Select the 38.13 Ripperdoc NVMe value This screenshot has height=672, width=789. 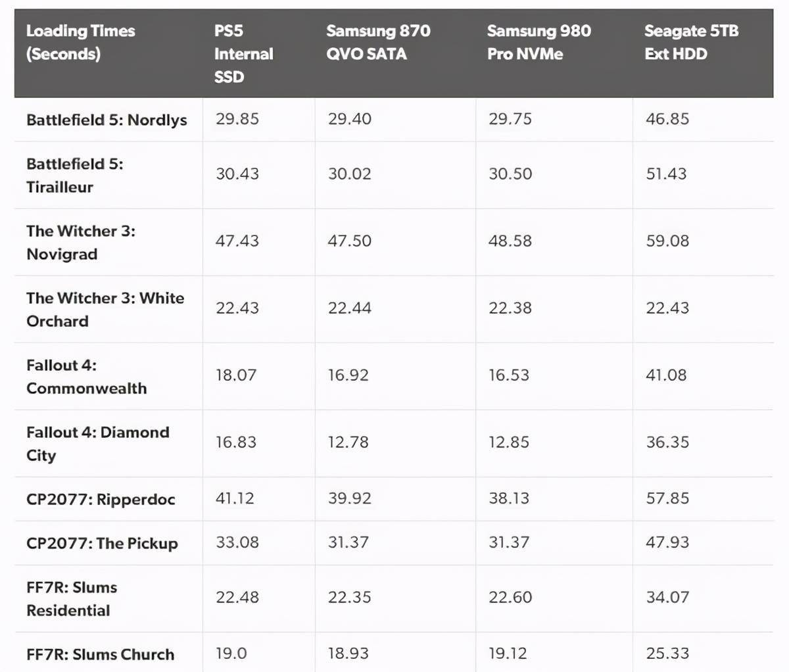(x=508, y=498)
